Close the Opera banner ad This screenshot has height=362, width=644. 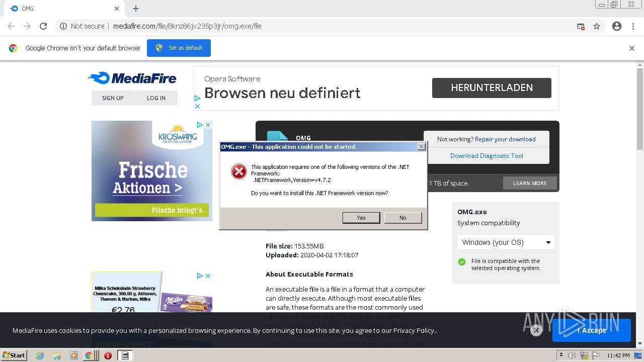tap(197, 106)
